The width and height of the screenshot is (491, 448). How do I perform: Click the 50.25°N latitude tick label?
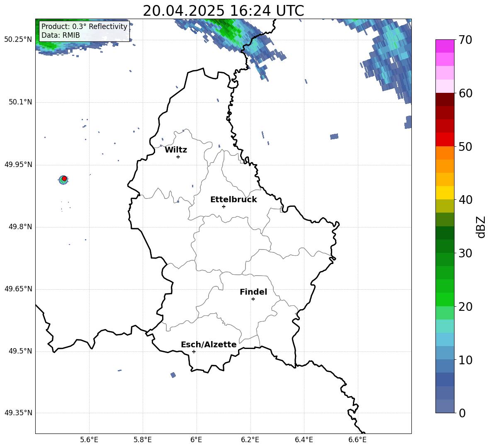[18, 40]
